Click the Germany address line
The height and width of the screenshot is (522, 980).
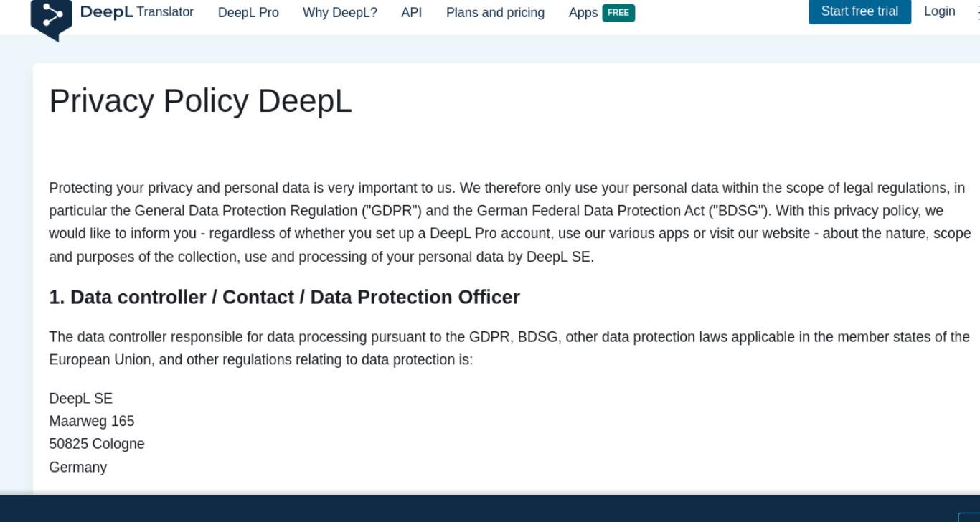coord(78,468)
